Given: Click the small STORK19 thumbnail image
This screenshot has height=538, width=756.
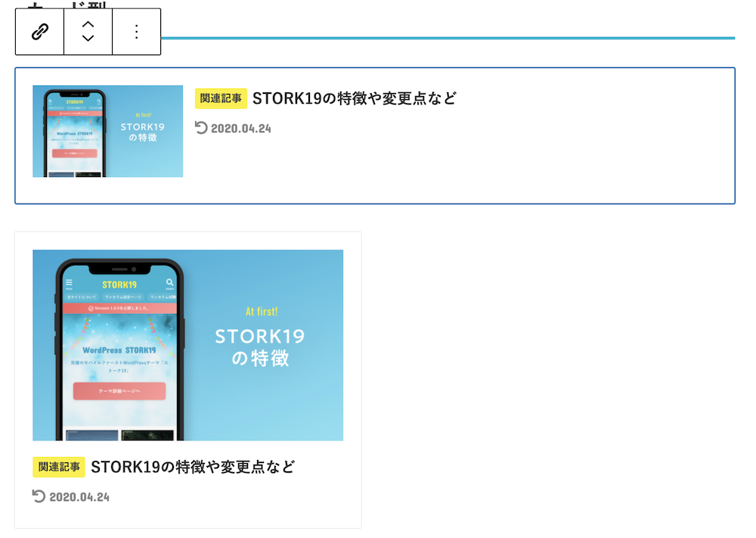Looking at the screenshot, I should 107,131.
